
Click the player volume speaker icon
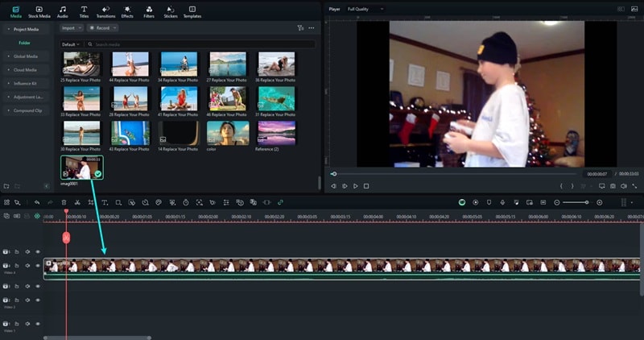pyautogui.click(x=623, y=186)
